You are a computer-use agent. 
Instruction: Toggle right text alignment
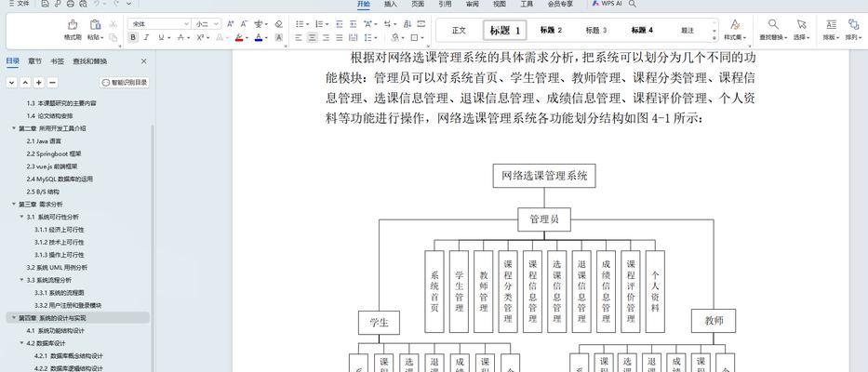(326, 37)
